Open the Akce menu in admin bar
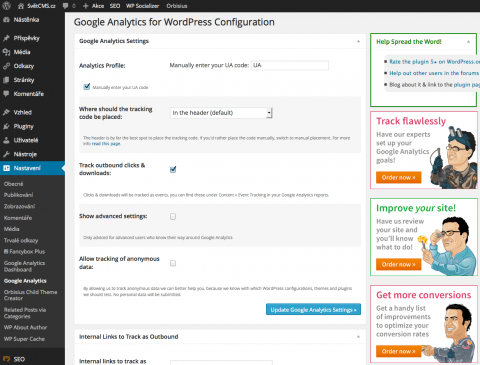 [x=98, y=6]
